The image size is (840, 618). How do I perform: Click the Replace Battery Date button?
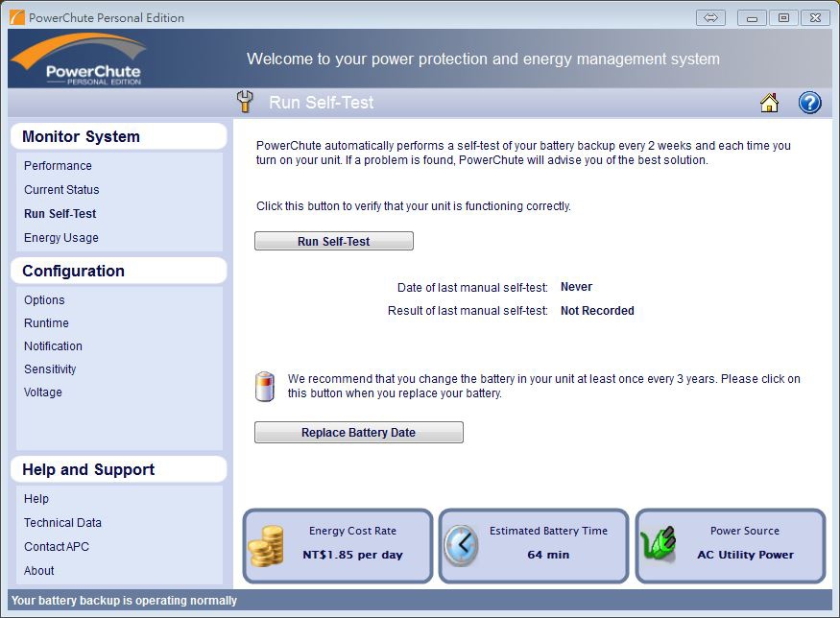coord(358,432)
